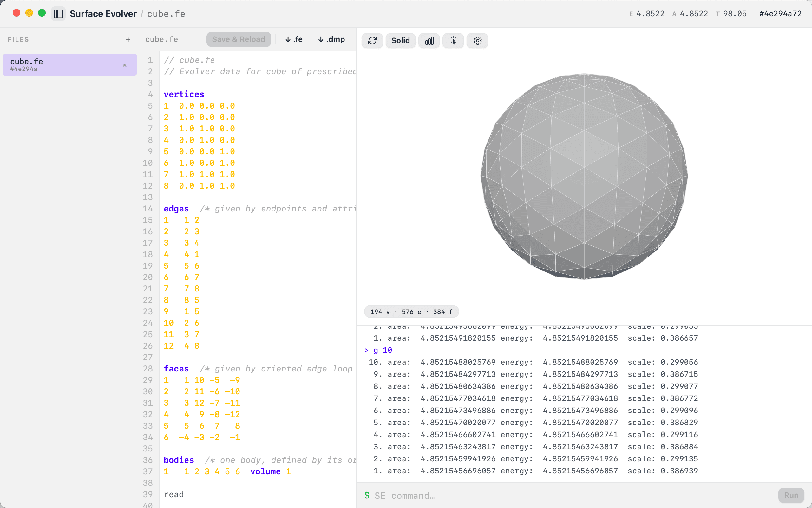The height and width of the screenshot is (508, 812).
Task: Click edge line '12 4 8'
Action: [x=181, y=346]
